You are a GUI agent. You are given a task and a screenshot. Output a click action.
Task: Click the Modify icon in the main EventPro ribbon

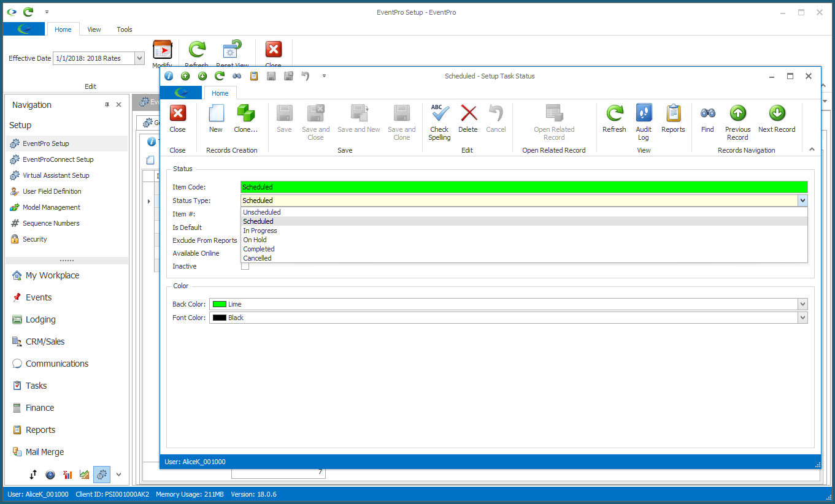pyautogui.click(x=163, y=50)
